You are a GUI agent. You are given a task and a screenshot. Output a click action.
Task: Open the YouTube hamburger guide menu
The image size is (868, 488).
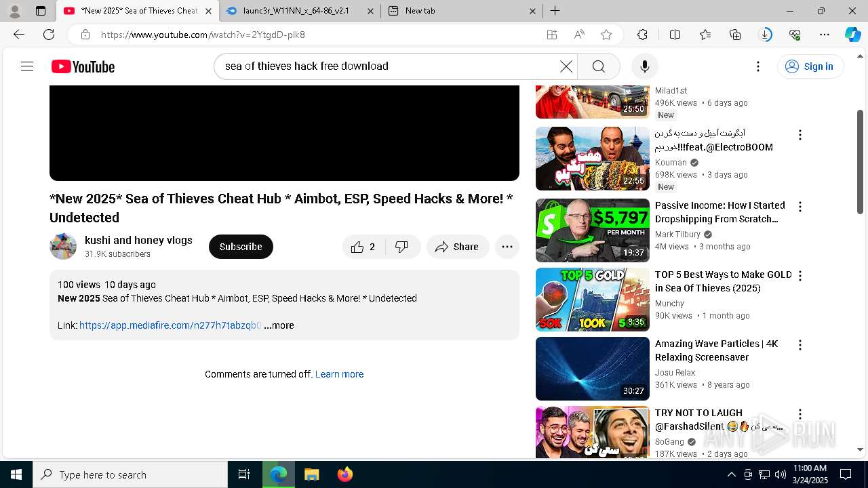pos(27,66)
